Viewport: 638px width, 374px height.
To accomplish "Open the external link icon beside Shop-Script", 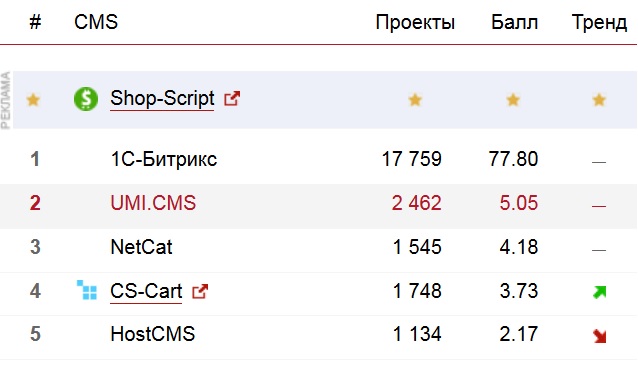I will coord(232,98).
